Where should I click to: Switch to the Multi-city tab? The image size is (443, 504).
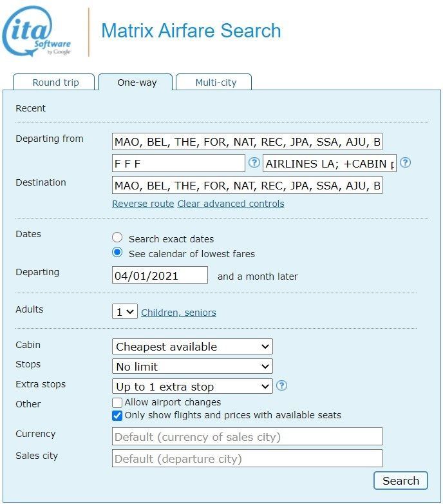[x=214, y=82]
